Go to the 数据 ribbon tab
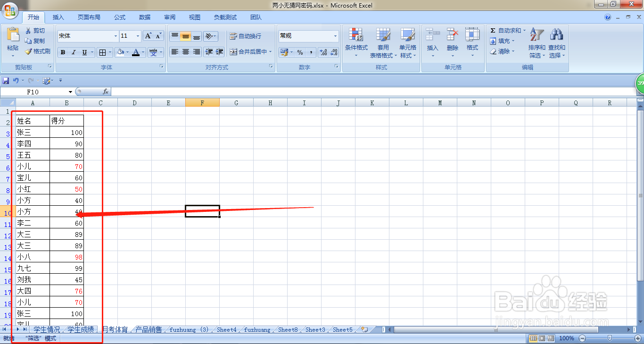This screenshot has height=344, width=644. pos(145,17)
